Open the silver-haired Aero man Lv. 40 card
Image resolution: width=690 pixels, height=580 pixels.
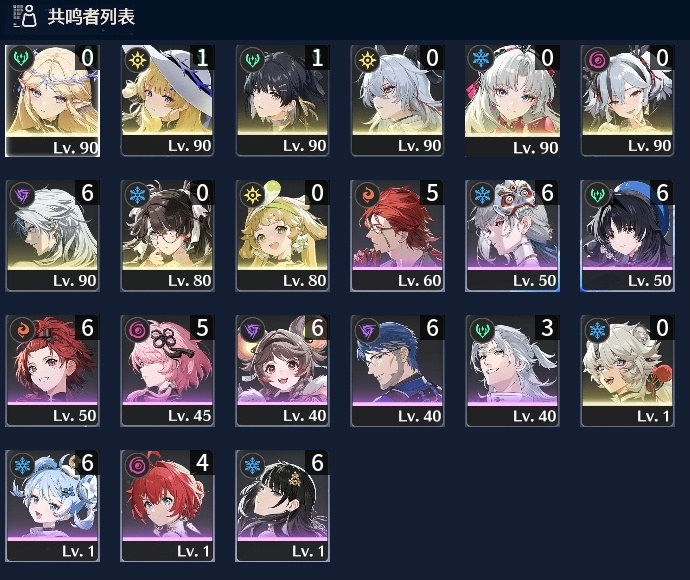[512, 371]
